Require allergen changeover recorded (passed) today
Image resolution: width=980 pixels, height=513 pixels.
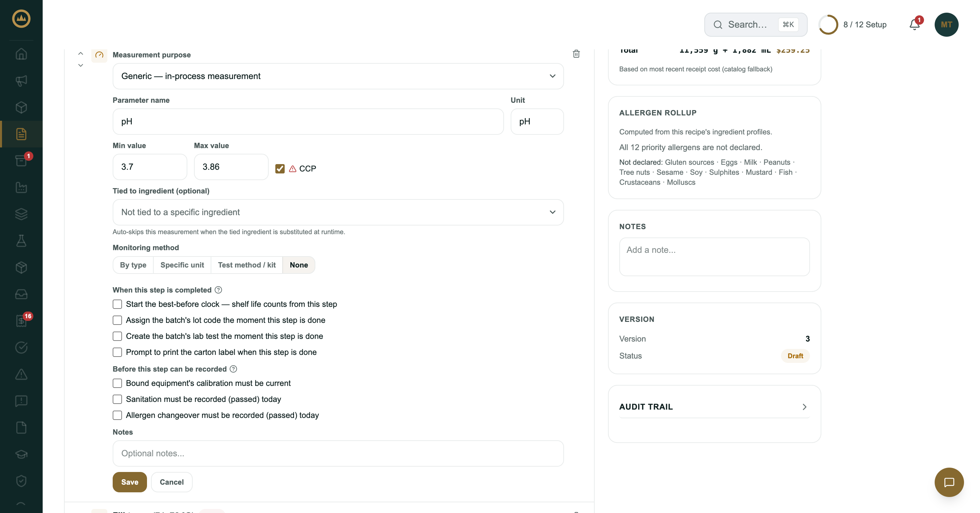point(117,415)
